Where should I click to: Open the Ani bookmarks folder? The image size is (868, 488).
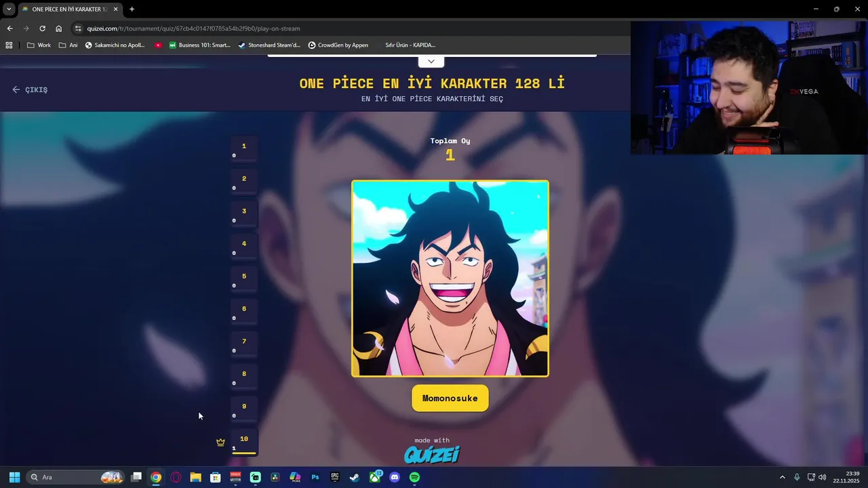pos(68,45)
